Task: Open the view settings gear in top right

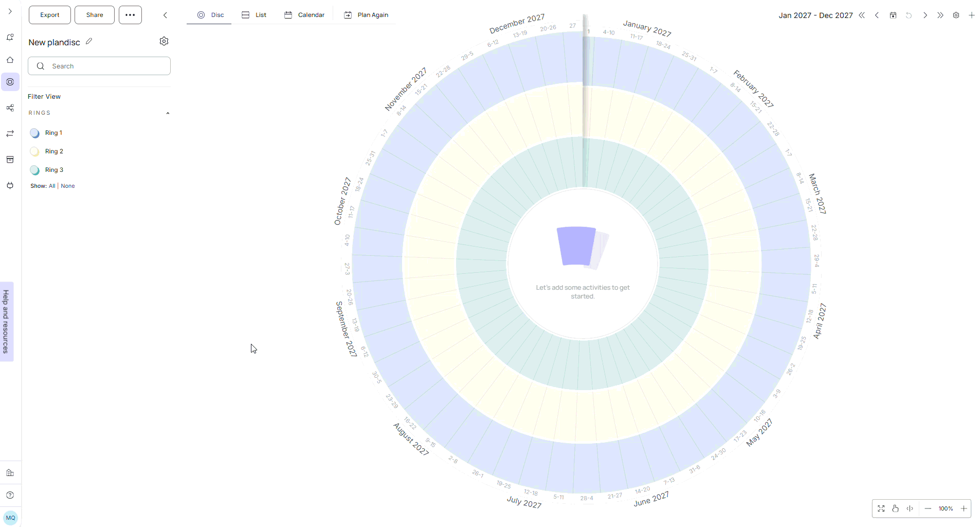Action: point(956,15)
